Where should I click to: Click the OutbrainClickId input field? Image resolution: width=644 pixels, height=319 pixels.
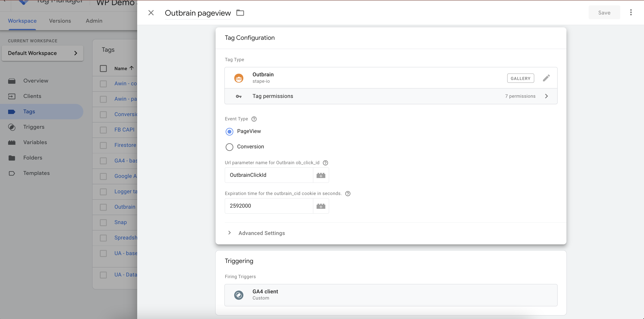click(x=269, y=175)
